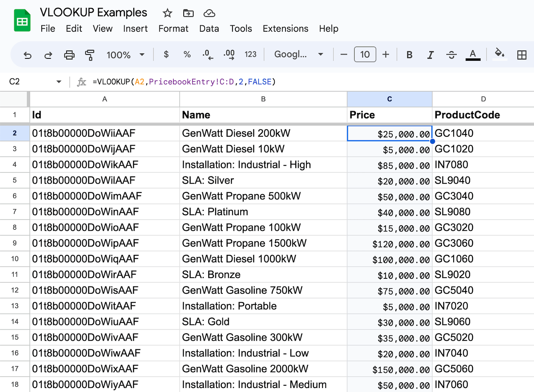Screen dimensions: 534x392
Task: Toggle strikethrough formatting
Action: click(x=451, y=55)
